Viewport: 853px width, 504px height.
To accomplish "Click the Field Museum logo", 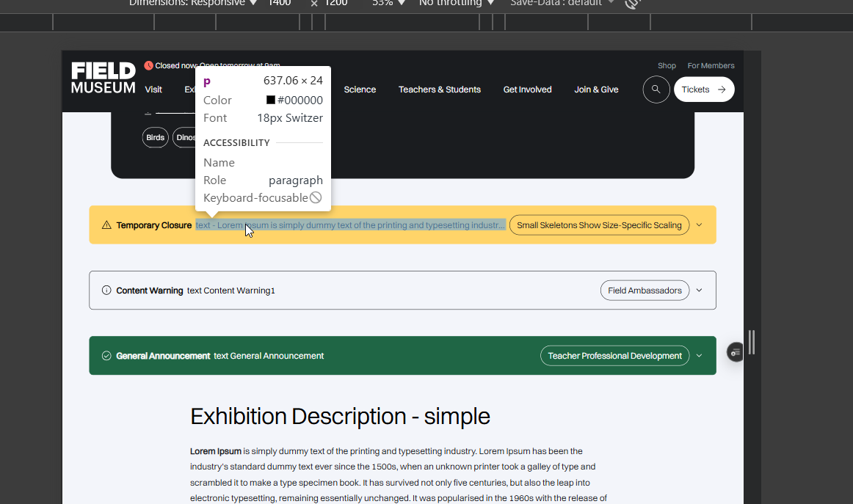I will (x=104, y=78).
